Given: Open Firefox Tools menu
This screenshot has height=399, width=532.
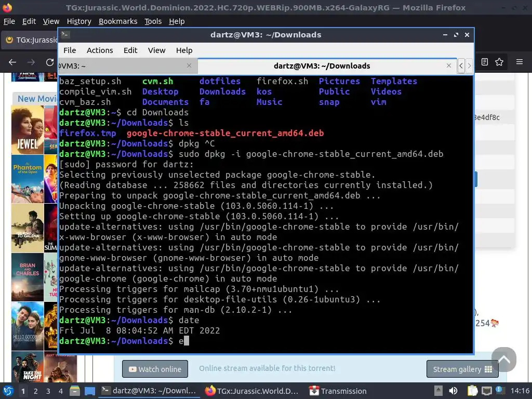Looking at the screenshot, I should point(153,21).
